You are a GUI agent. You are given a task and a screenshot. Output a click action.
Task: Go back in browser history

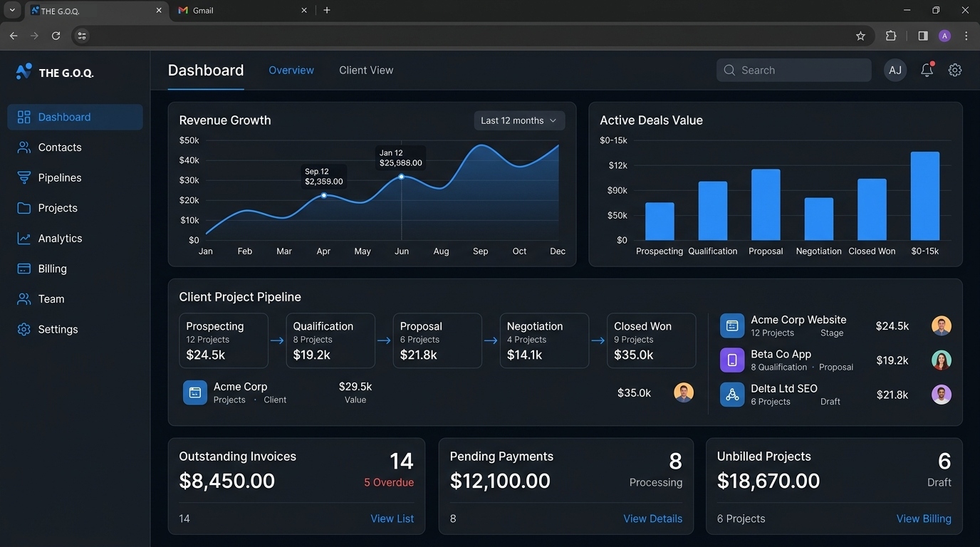(x=14, y=36)
